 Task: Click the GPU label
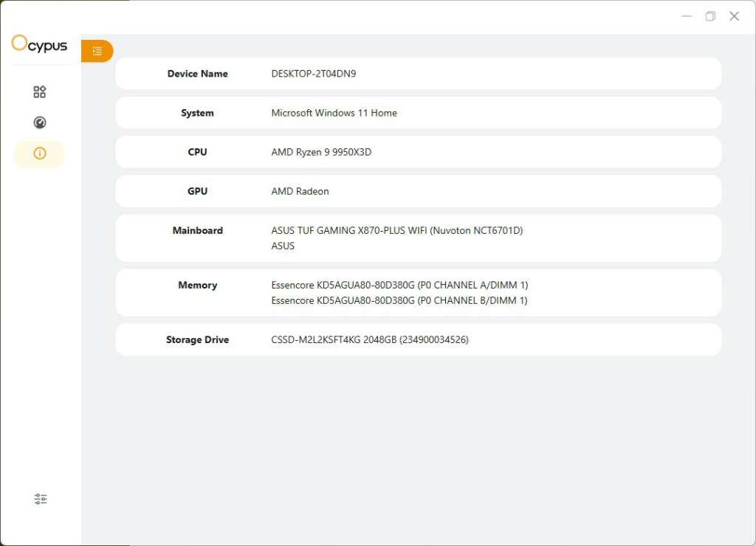(x=197, y=191)
